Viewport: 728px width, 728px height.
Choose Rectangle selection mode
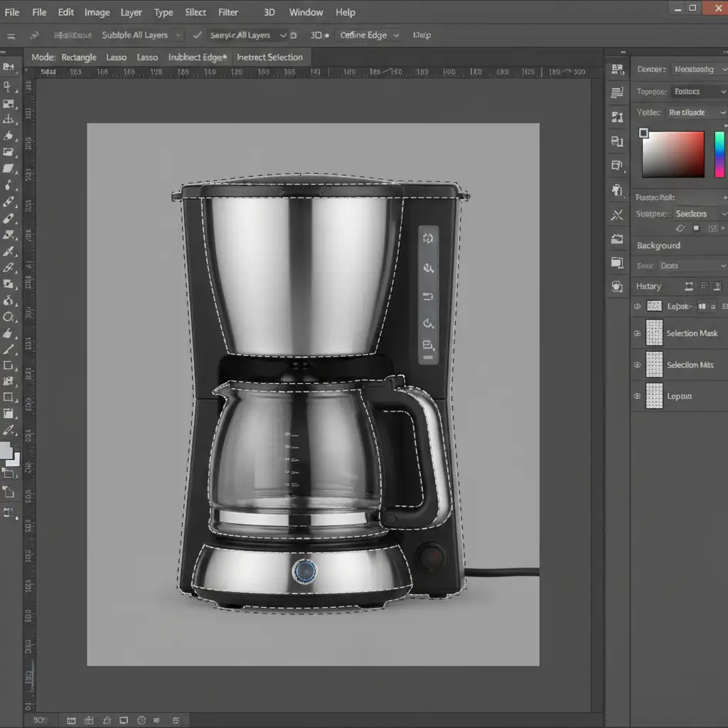coord(78,58)
